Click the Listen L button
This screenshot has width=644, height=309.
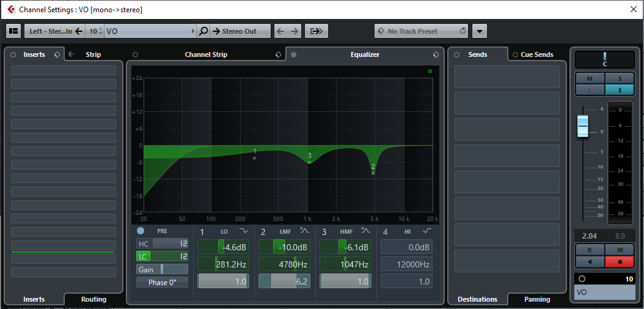(x=590, y=89)
